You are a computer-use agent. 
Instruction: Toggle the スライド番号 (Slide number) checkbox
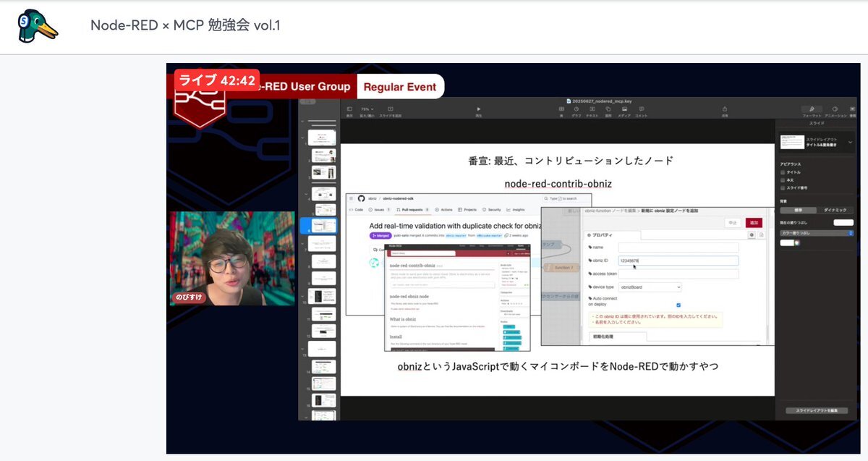783,187
